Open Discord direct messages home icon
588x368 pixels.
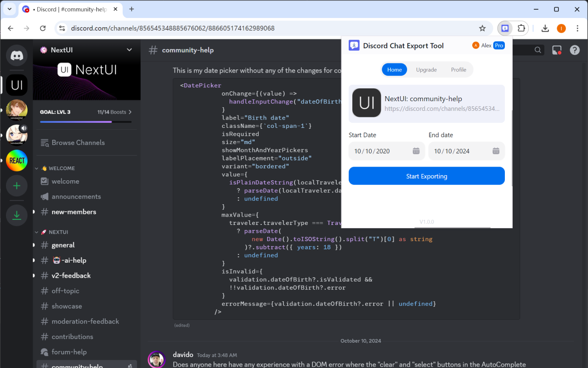17,56
